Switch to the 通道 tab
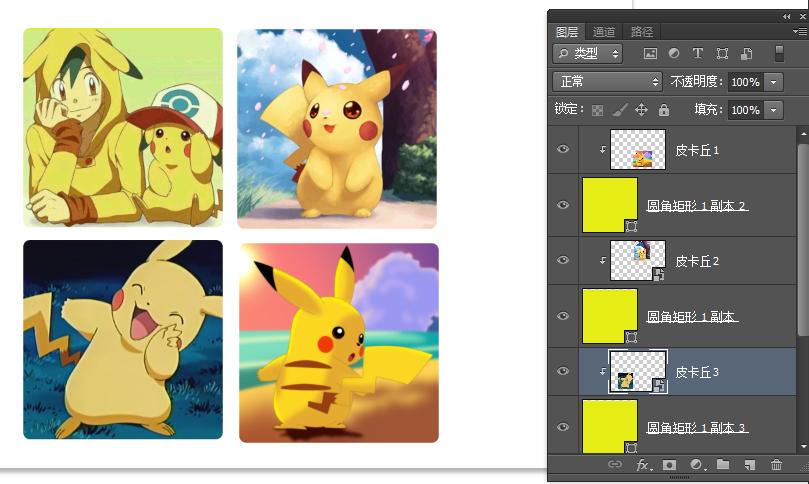Image resolution: width=809 pixels, height=484 pixels. click(604, 32)
